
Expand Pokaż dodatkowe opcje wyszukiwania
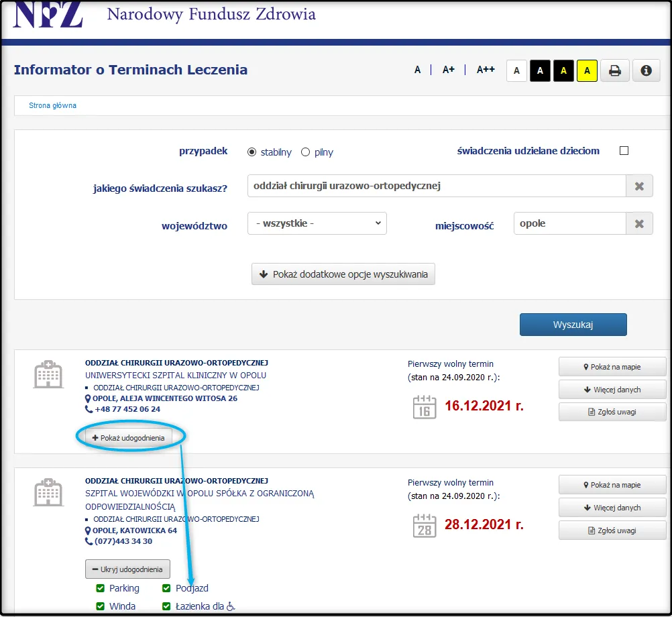tap(343, 274)
